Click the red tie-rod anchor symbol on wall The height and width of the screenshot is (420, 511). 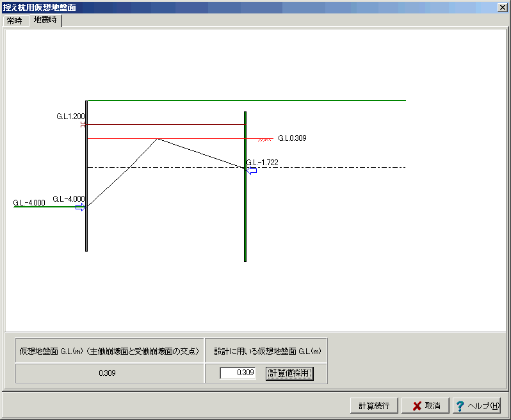tap(83, 124)
